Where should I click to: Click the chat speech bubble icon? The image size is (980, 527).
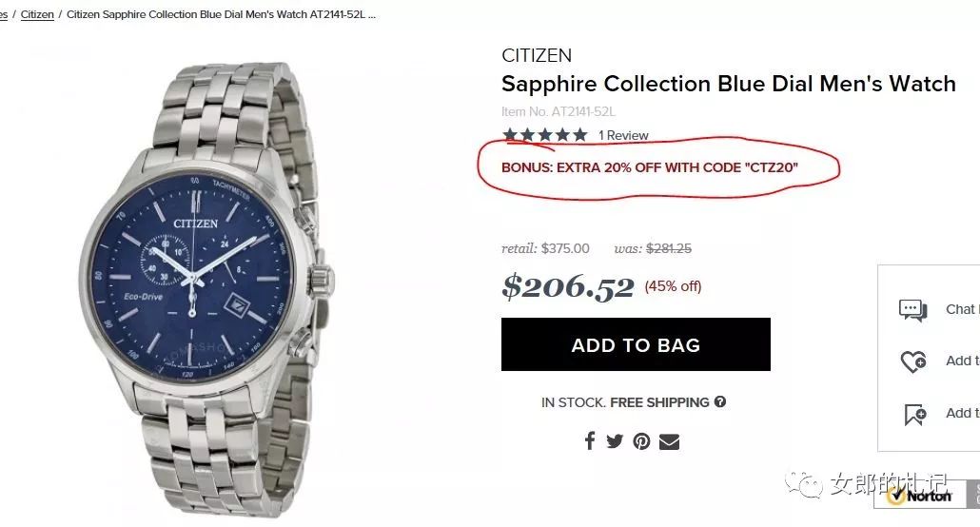tap(912, 310)
